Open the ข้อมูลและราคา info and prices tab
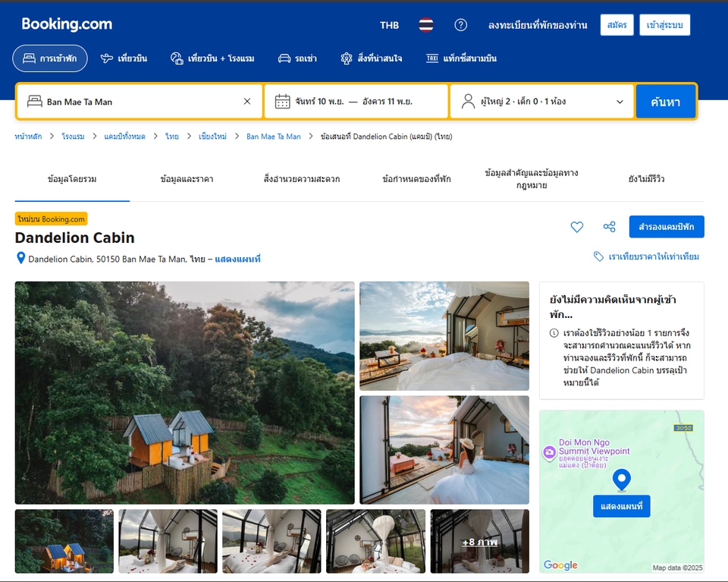The image size is (728, 582). [187, 179]
